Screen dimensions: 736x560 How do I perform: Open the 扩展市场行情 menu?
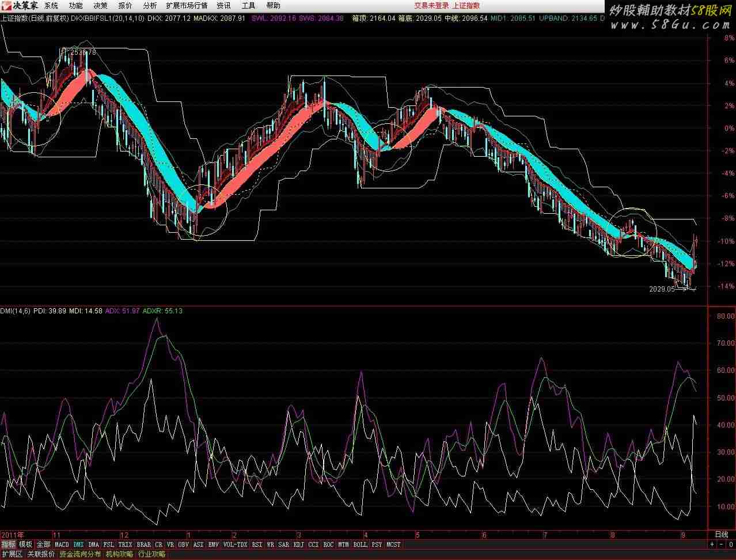[187, 6]
